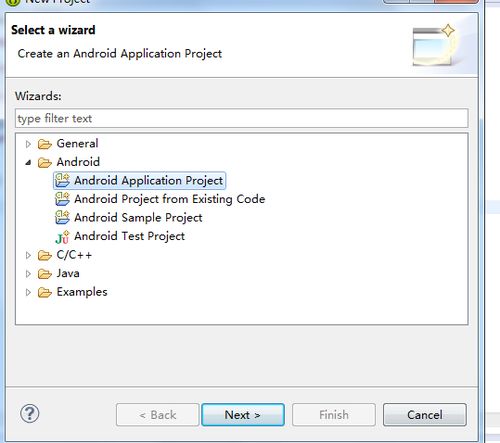Collapse the Android category arrow

pyautogui.click(x=28, y=163)
